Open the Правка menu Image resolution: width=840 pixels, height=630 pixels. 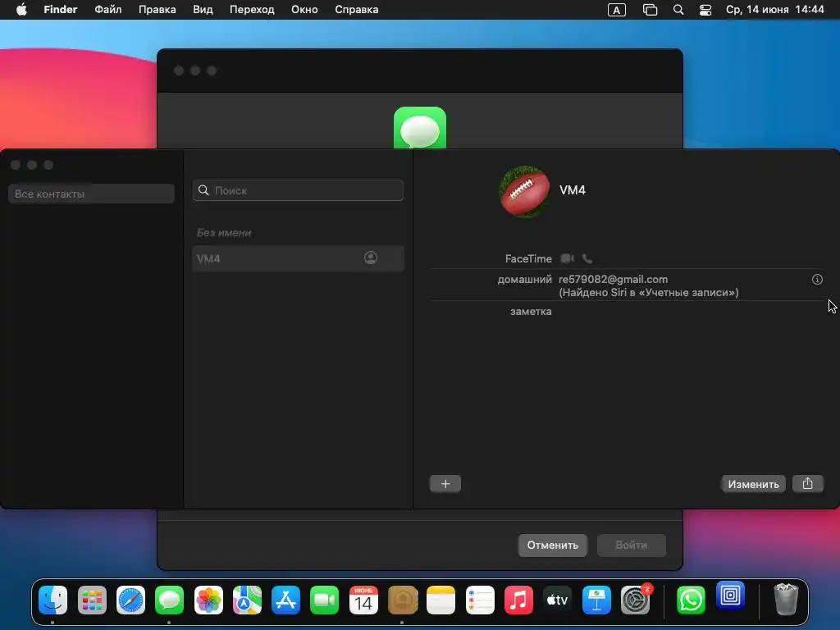[x=157, y=10]
